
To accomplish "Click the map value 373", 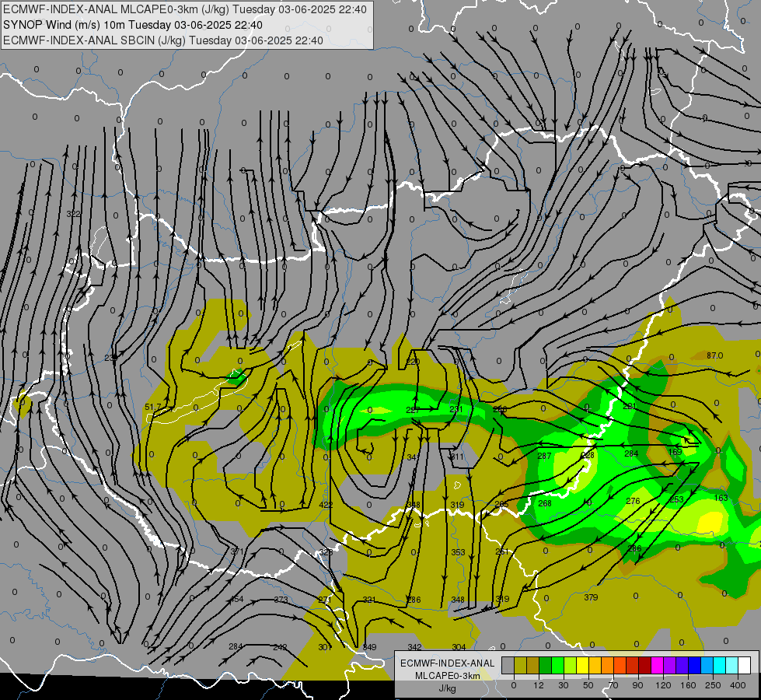I will pos(281,600).
